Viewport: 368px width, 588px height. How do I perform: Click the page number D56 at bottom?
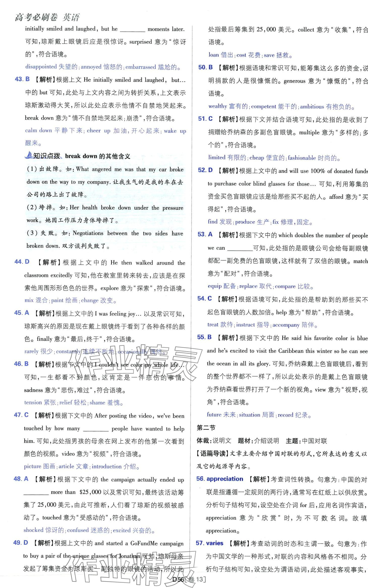178,579
